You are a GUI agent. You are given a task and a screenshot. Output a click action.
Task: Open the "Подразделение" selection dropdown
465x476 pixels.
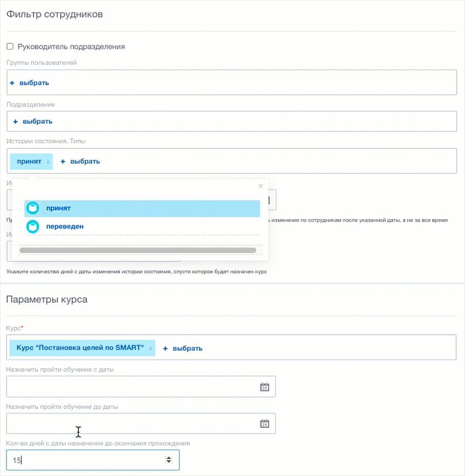[x=31, y=121]
